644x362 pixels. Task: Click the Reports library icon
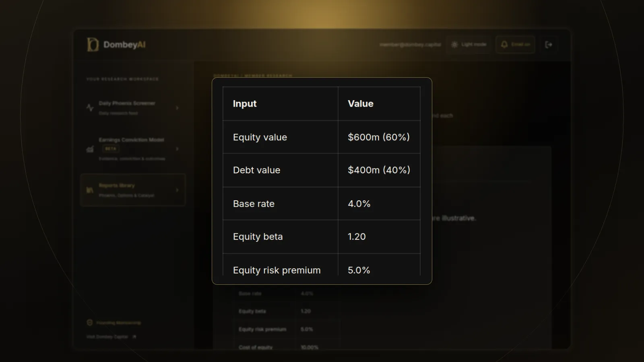[x=90, y=190]
